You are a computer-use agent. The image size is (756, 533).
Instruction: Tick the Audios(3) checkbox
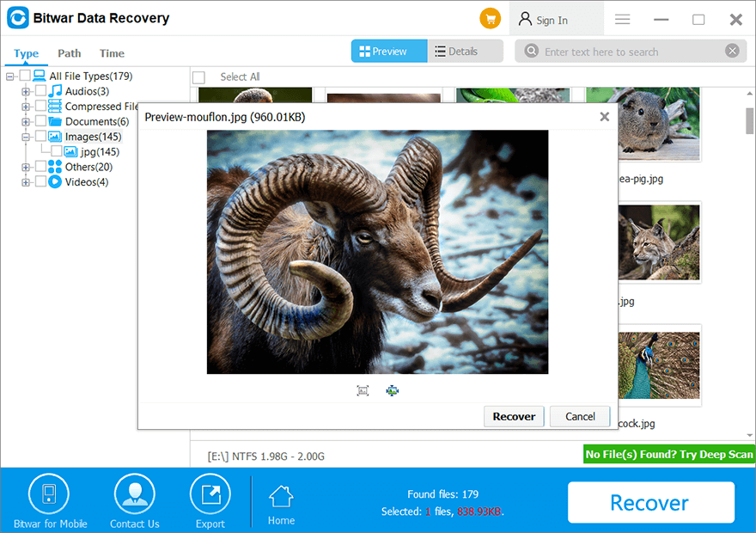40,91
